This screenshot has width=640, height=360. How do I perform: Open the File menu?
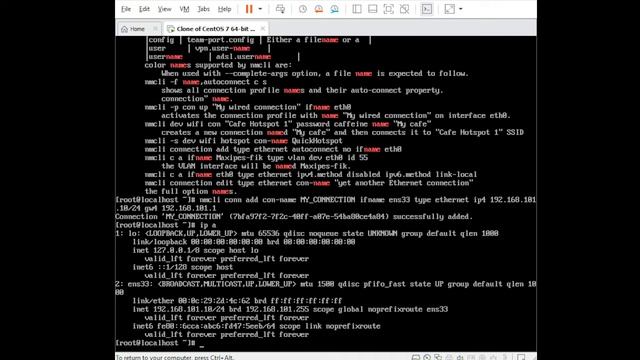pyautogui.click(x=126, y=9)
